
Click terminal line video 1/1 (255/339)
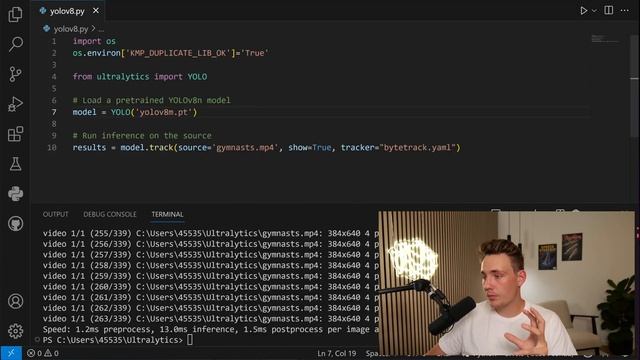click(210, 233)
